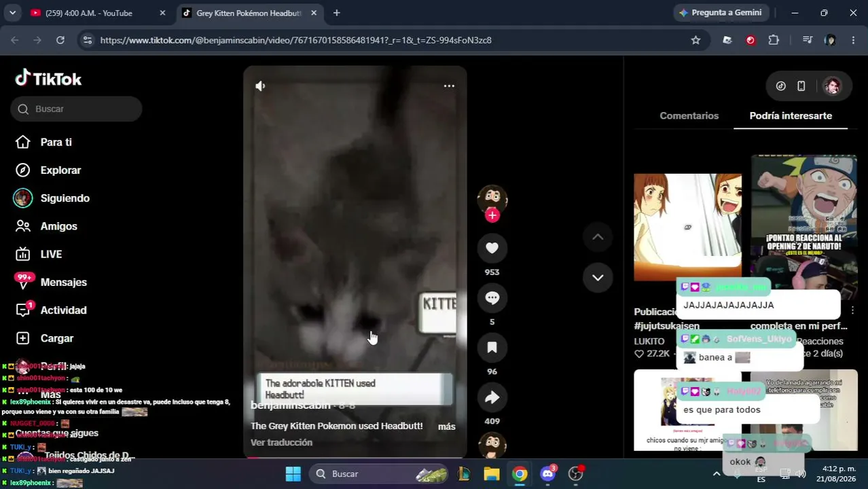868x489 pixels.
Task: Save the video with the bookmark icon
Action: click(492, 348)
